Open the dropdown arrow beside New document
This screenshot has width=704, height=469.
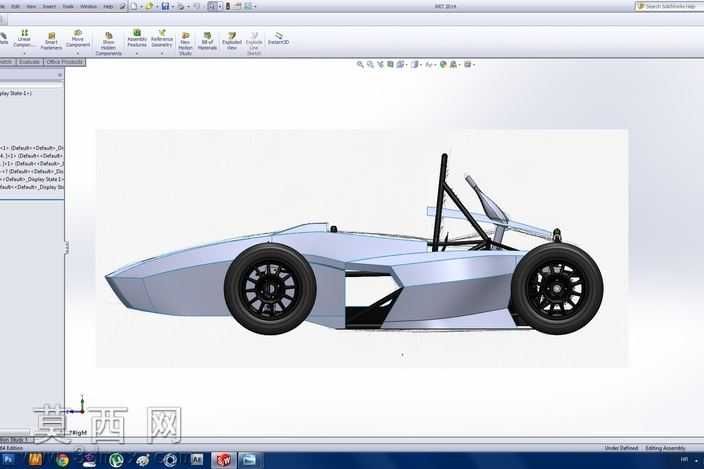tap(141, 7)
